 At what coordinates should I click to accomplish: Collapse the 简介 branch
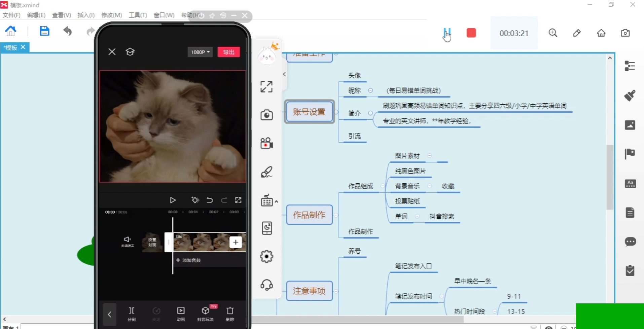click(370, 113)
